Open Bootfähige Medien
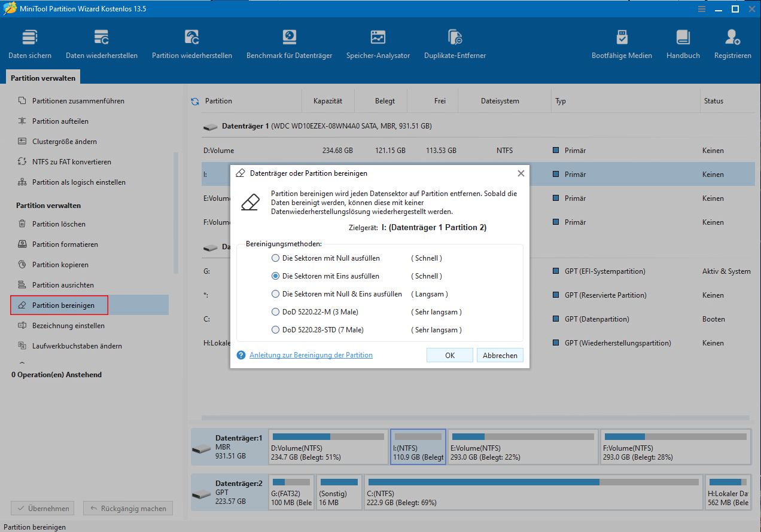The height and width of the screenshot is (532, 761). (x=622, y=42)
